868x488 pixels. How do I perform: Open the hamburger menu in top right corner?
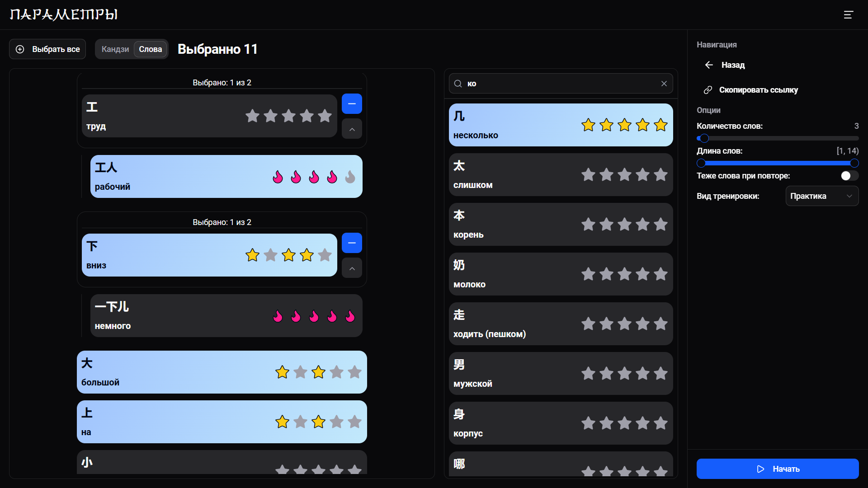[849, 15]
